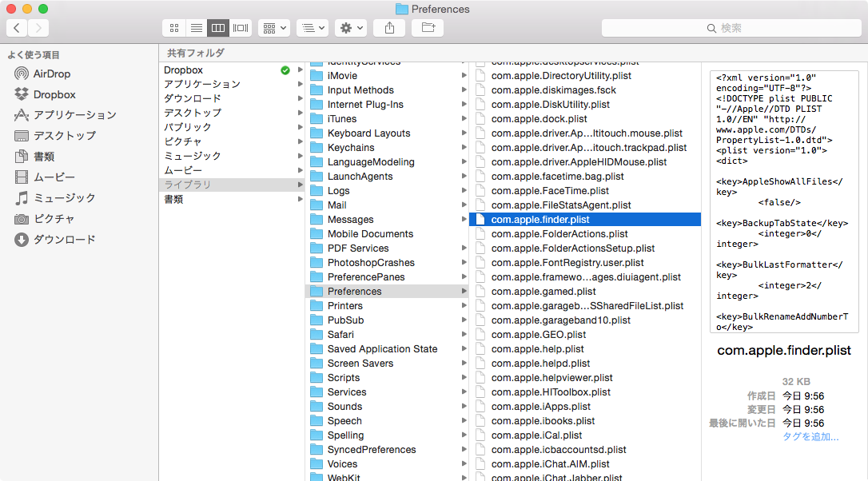Image resolution: width=868 pixels, height=481 pixels.
Task: Select com.apple.HIToolbox.plist file icon
Action: (x=480, y=392)
